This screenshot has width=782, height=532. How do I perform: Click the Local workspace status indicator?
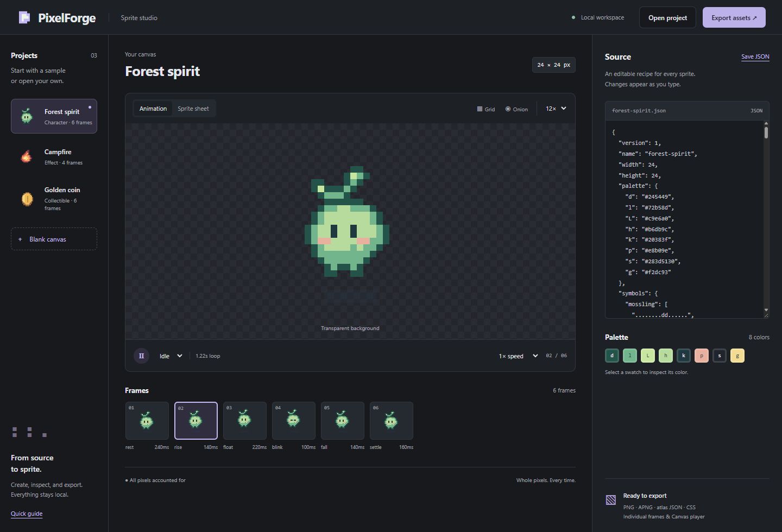coord(598,17)
